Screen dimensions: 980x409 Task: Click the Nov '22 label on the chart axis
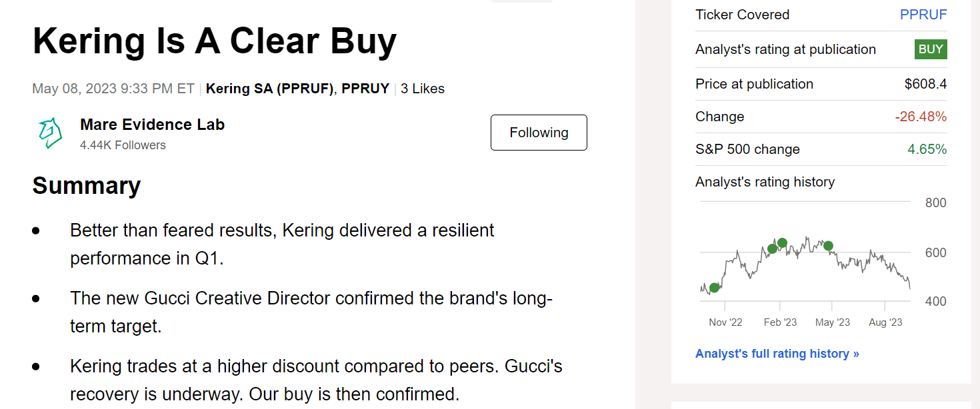coord(725,322)
